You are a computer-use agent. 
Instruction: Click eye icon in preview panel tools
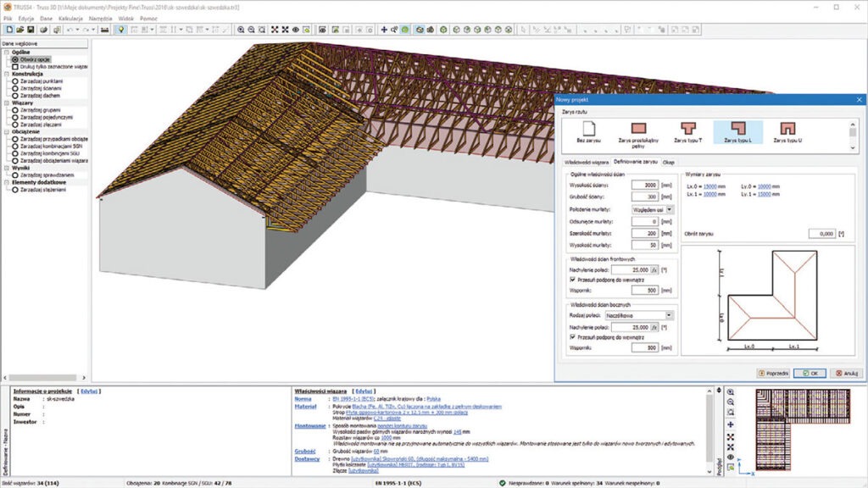coord(731,457)
